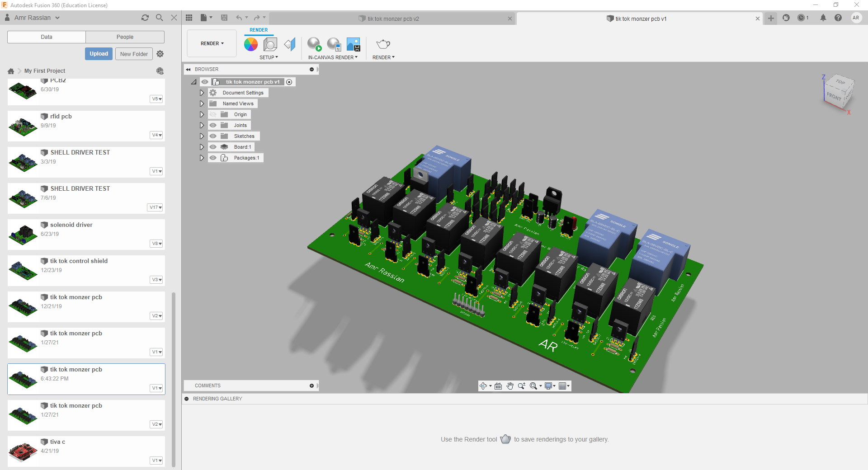Open the extensions icon in the top bar

pos(786,18)
